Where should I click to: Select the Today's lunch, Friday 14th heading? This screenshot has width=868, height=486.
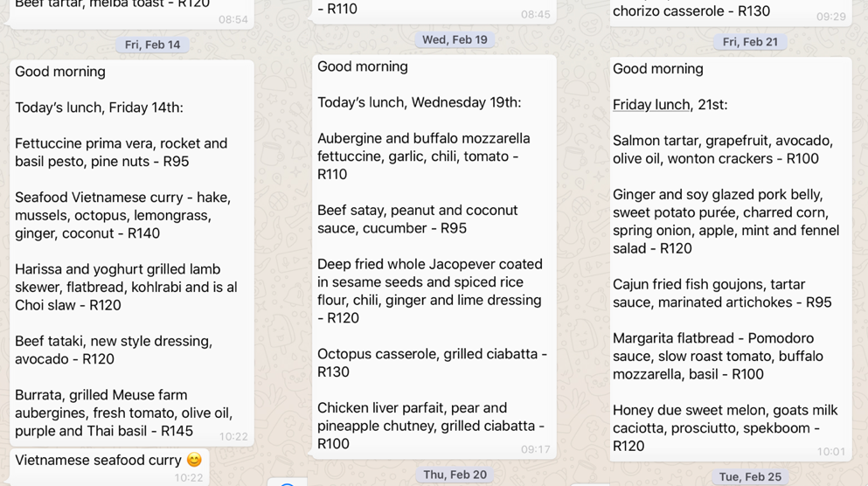99,108
